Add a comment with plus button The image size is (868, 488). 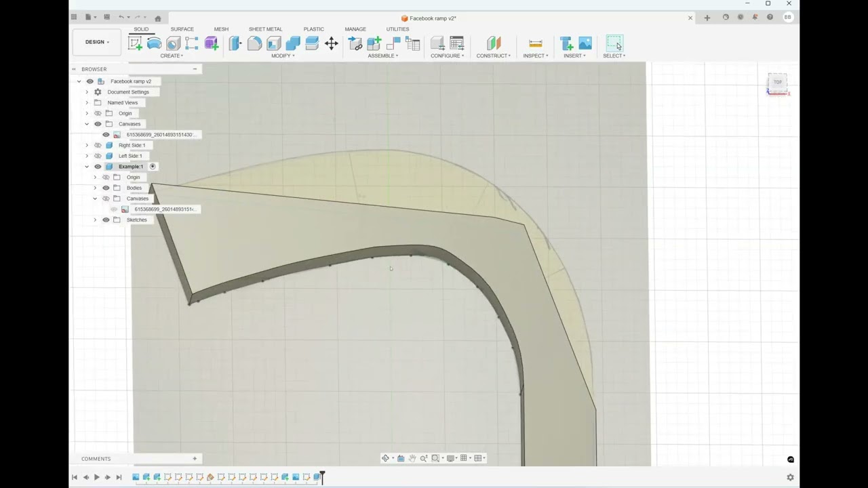pos(195,459)
